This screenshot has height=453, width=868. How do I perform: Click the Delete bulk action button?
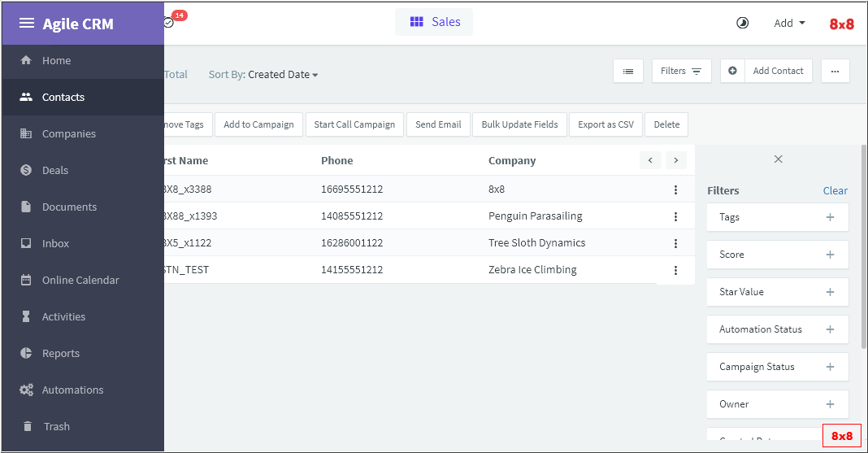coord(666,124)
